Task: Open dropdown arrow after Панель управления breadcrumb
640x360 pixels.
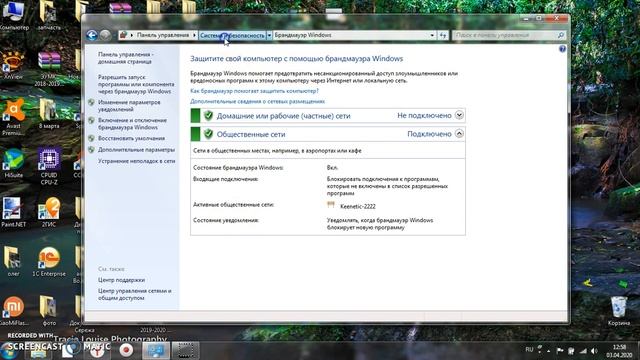Action: point(194,36)
